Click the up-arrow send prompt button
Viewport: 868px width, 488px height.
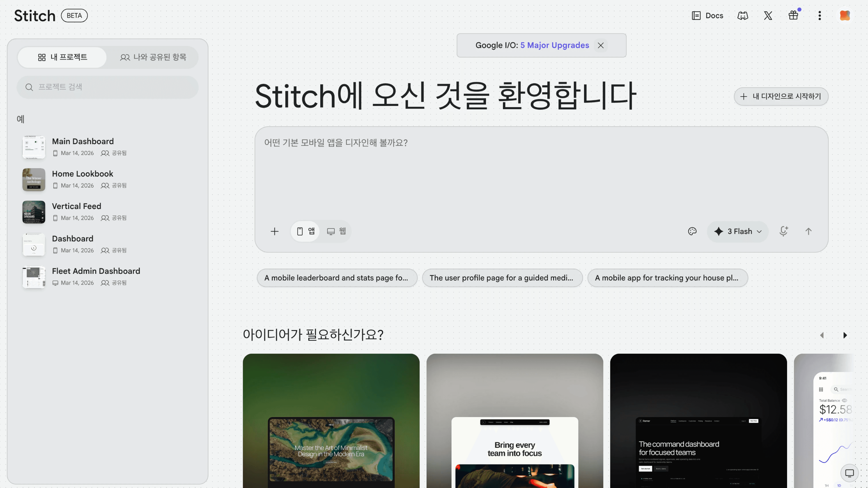[x=808, y=231]
